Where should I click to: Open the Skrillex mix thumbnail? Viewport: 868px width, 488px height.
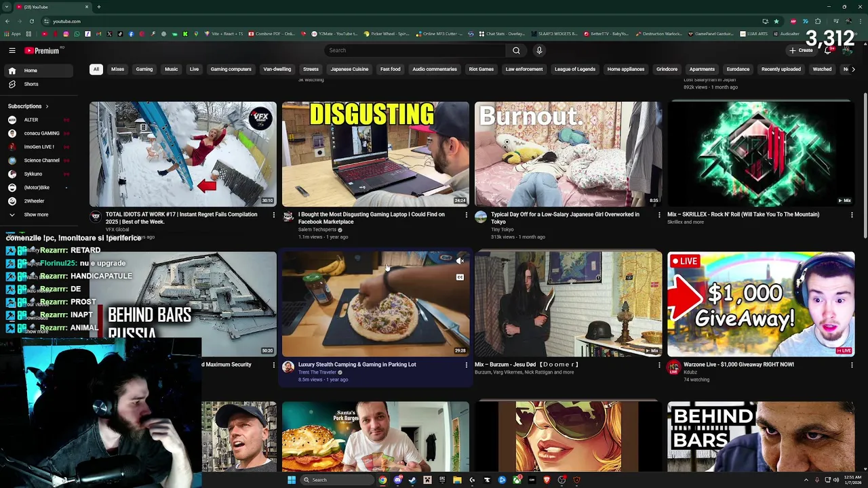coord(761,154)
